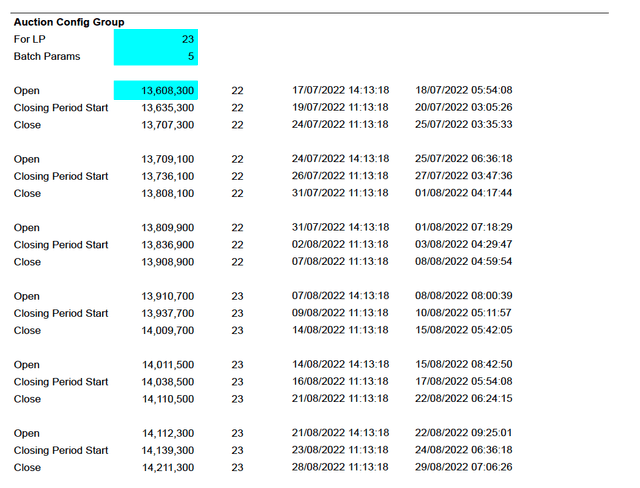Select block value 14,009,700
640x488 pixels.
tap(168, 331)
